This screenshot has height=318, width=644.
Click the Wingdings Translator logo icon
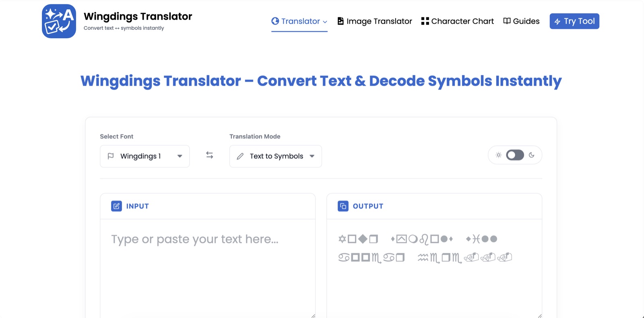pos(59,21)
